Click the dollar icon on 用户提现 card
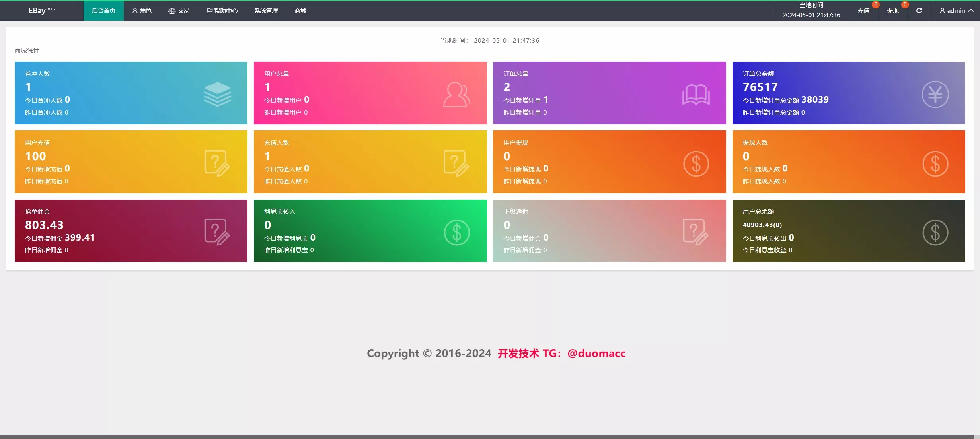The height and width of the screenshot is (439, 980). (x=696, y=164)
